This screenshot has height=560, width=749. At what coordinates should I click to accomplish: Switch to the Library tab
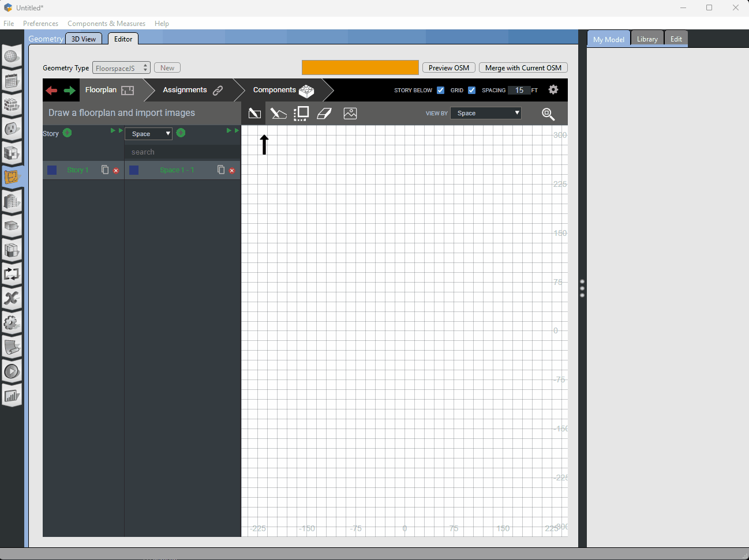(647, 39)
